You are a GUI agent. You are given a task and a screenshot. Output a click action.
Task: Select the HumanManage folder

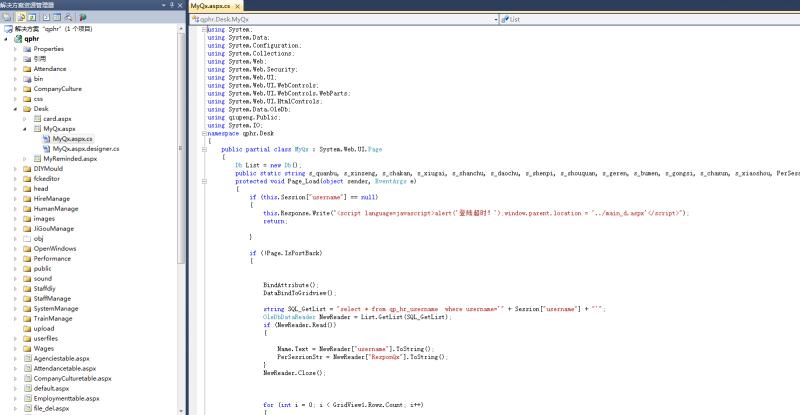[x=56, y=209]
